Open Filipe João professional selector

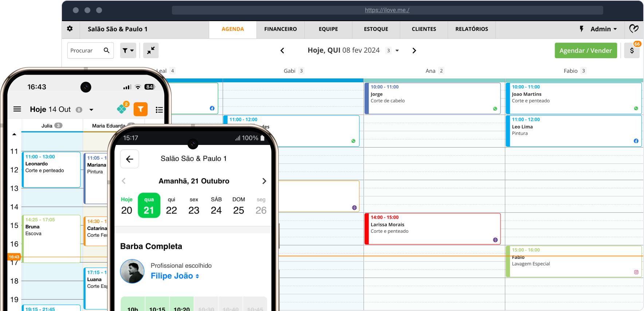point(175,276)
